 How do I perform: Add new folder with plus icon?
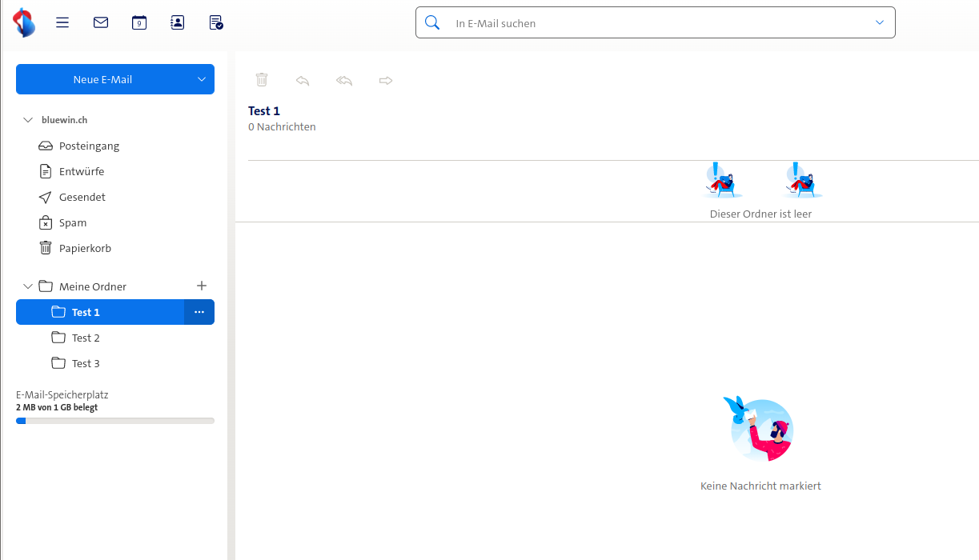pyautogui.click(x=202, y=286)
